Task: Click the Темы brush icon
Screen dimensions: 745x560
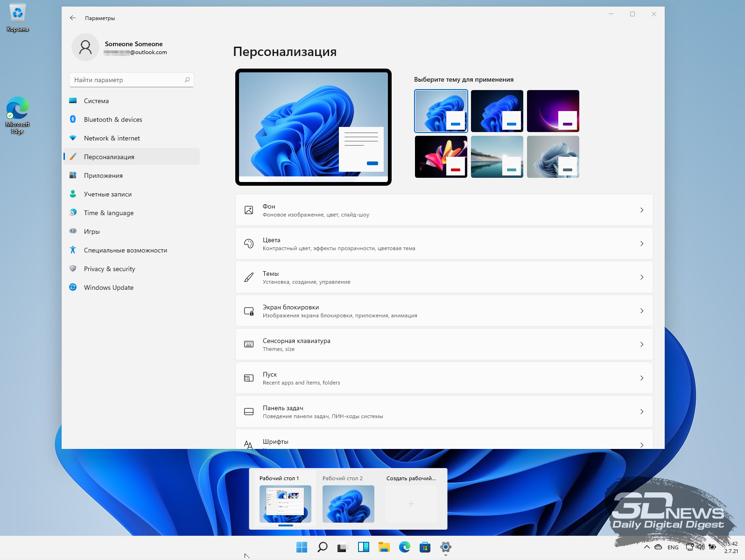Action: click(x=249, y=277)
